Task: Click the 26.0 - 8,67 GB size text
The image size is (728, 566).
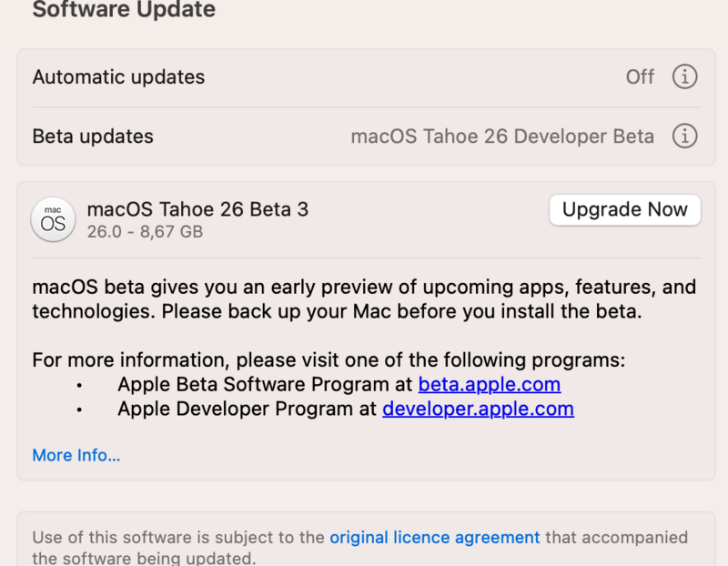Action: pyautogui.click(x=145, y=232)
